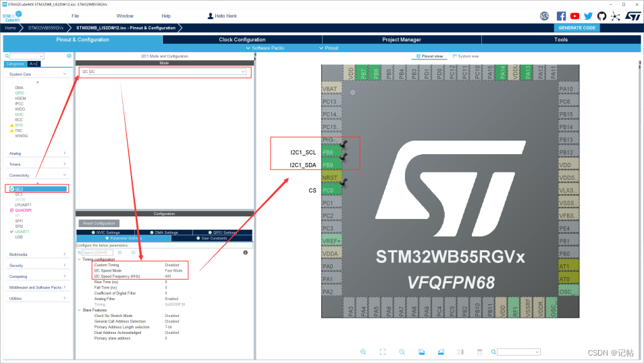Viewport: 644px width, 363px height.
Task: Fit the pinout view to the screen
Action: 383,352
